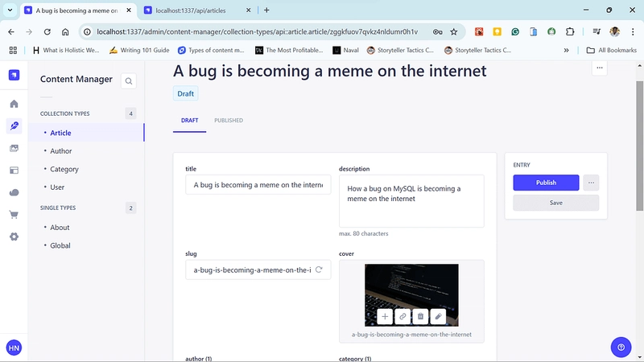Open the HN user avatar menu

[x=14, y=348]
